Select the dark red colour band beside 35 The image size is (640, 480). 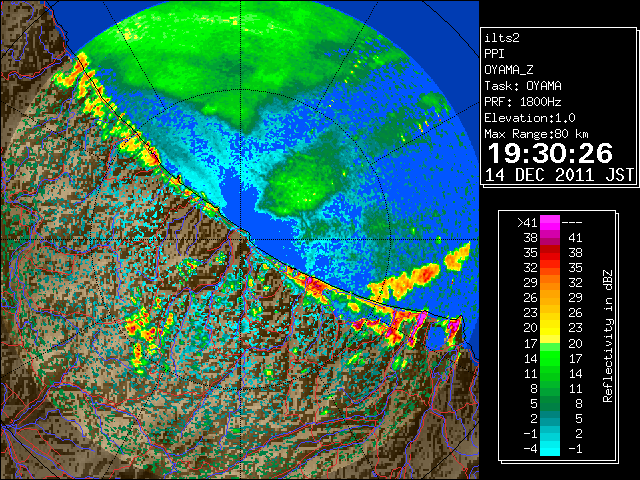click(x=550, y=253)
